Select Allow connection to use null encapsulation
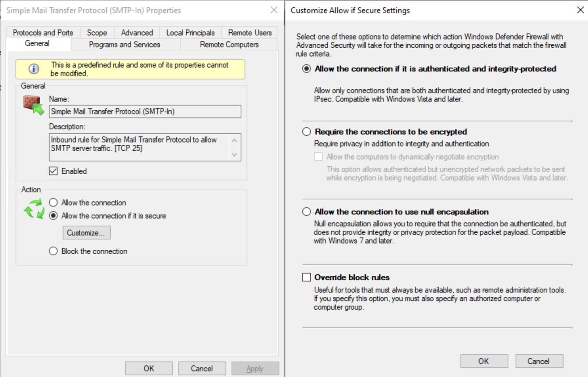588x377 pixels. [306, 212]
